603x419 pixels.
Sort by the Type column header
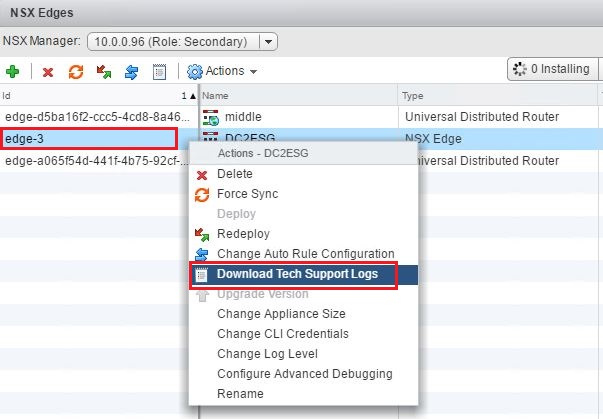pos(498,95)
